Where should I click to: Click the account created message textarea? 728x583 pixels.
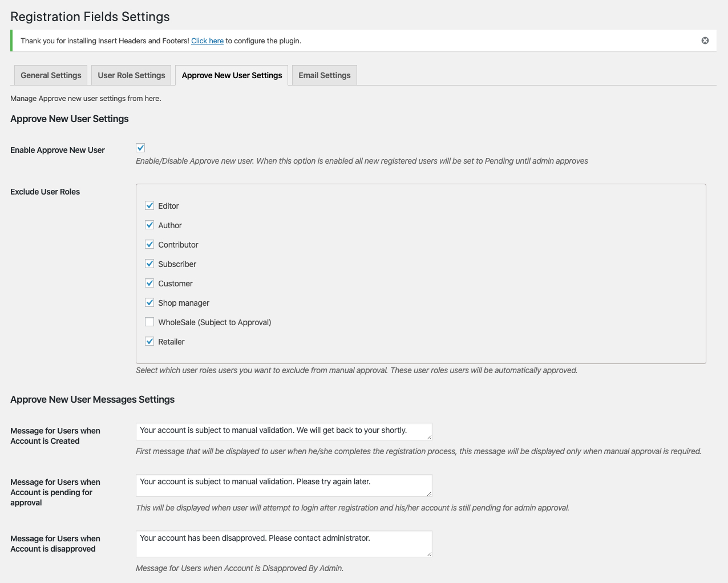[x=284, y=431]
